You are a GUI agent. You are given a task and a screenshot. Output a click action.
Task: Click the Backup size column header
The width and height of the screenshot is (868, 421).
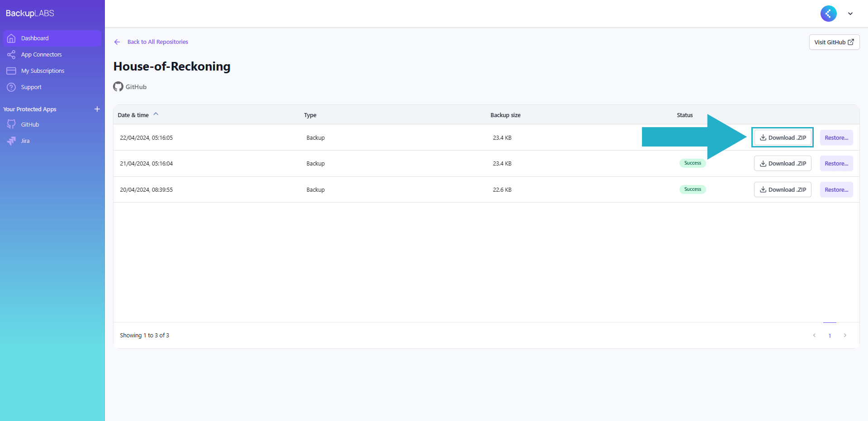505,115
